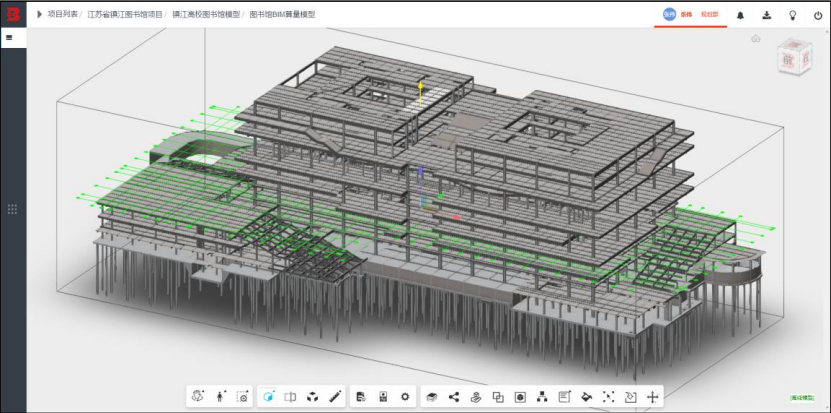Click the dotted grid handle on left sidebar
Viewport: 831px width, 413px height.
tap(13, 209)
